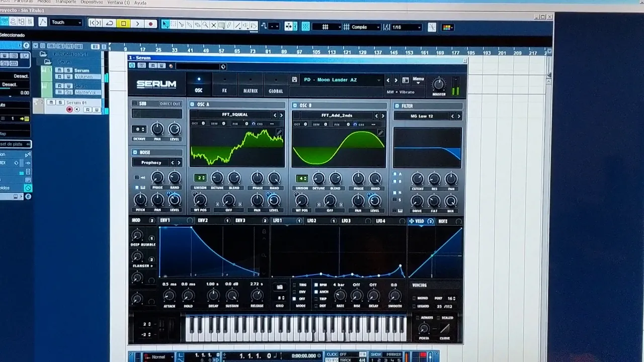Select previous OSC B wavetable arrow
This screenshot has height=362, width=644.
(376, 116)
